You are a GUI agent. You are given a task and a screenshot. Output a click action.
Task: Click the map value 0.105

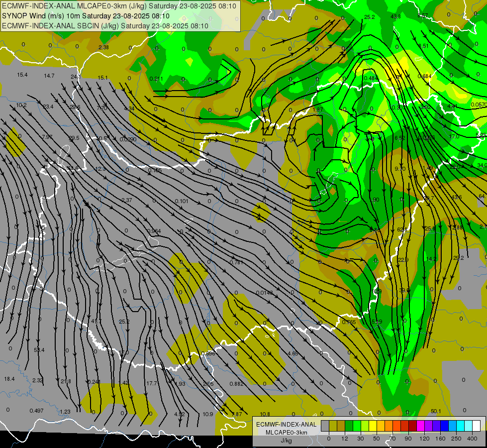coord(155,170)
